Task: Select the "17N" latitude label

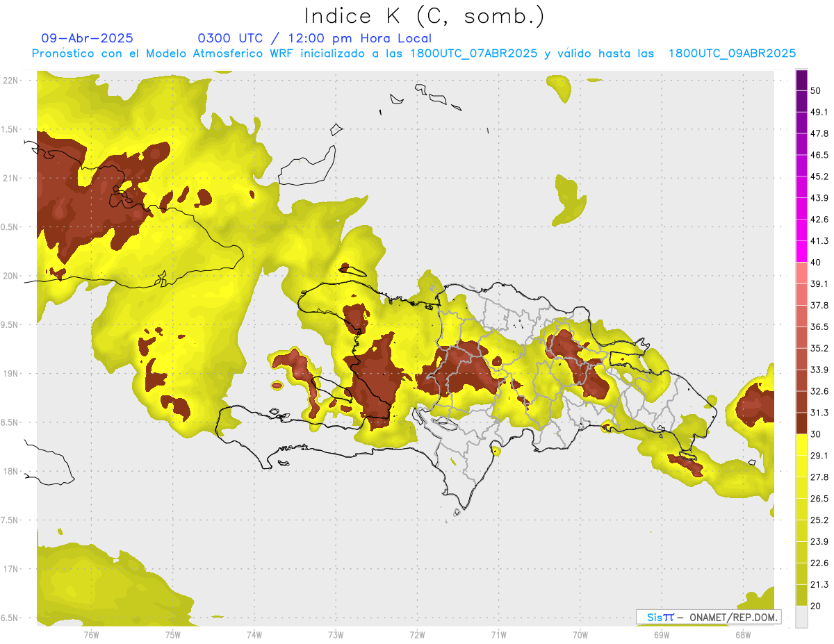Action: [x=11, y=569]
